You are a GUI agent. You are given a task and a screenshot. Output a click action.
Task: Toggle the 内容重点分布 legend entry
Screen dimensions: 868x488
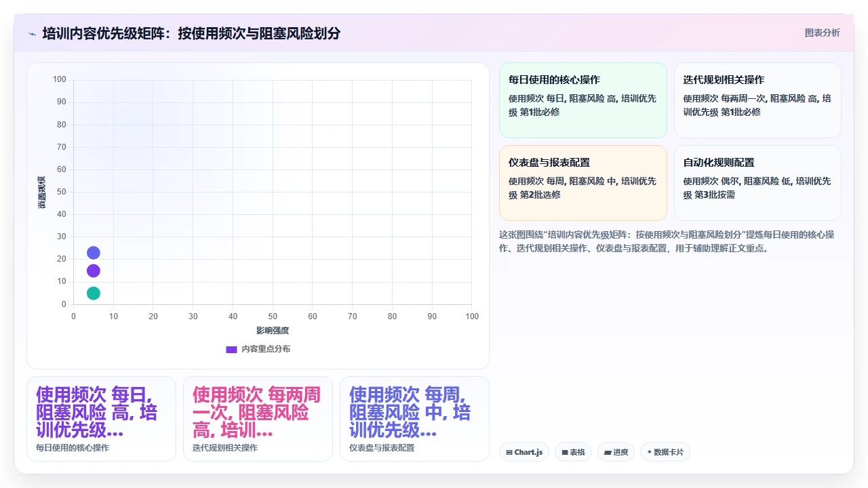[x=258, y=349]
